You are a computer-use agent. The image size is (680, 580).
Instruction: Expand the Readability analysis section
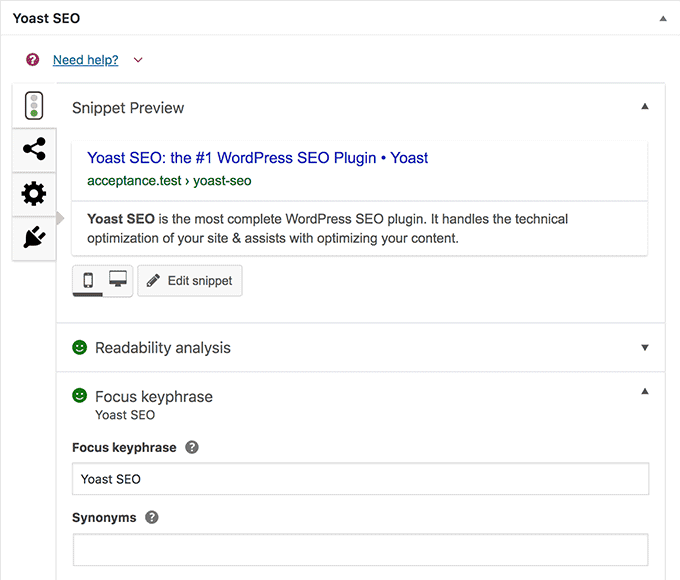[645, 347]
